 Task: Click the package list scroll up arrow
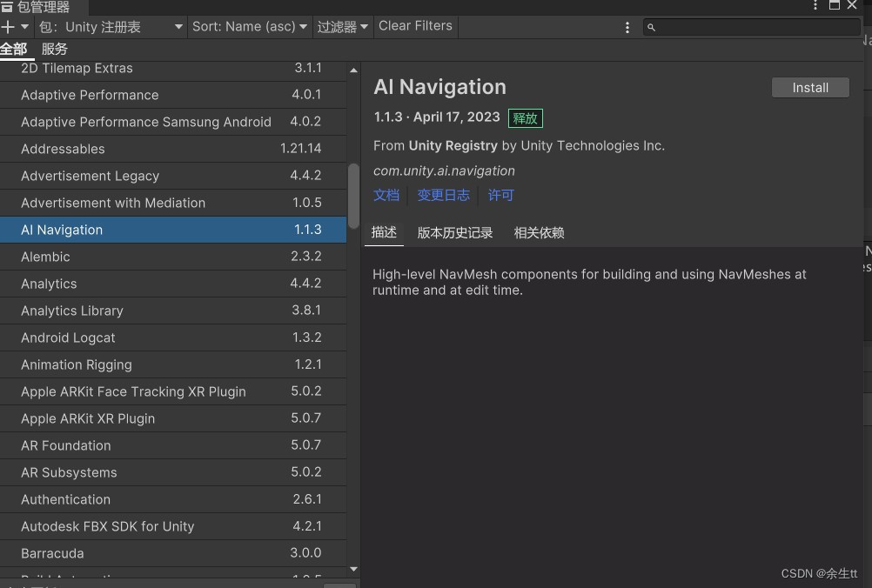click(353, 70)
